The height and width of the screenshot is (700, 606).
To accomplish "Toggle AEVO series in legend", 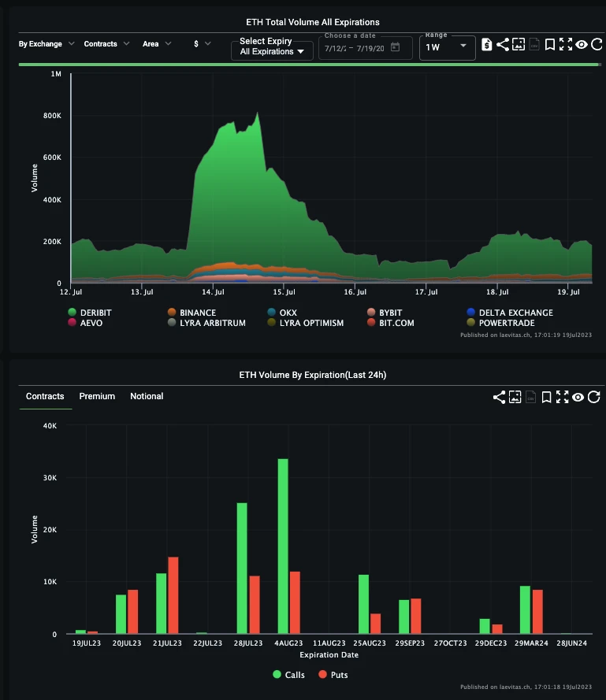I will pyautogui.click(x=85, y=323).
